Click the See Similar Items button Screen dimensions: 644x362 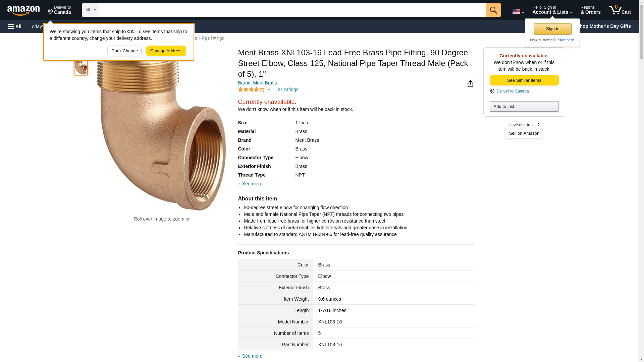[524, 80]
